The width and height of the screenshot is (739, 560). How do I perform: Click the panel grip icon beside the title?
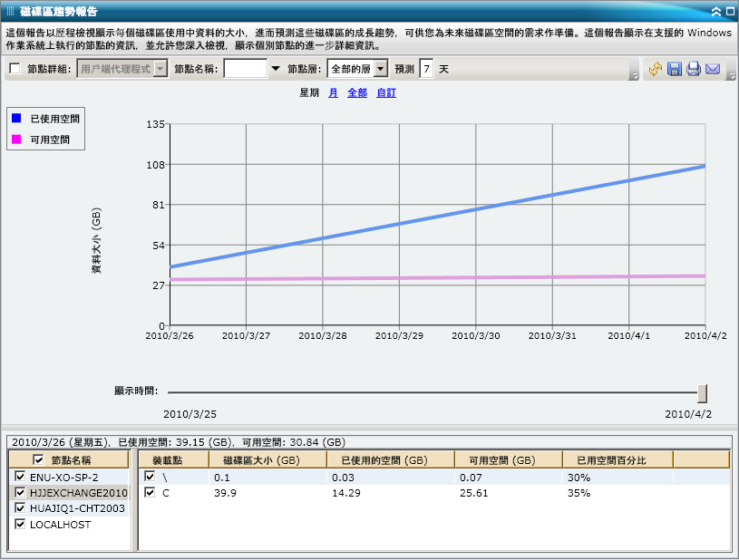10,11
